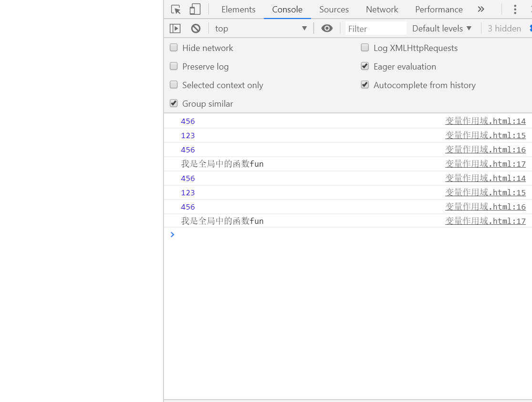The width and height of the screenshot is (532, 402).
Task: Select the Console tab
Action: pos(287,10)
